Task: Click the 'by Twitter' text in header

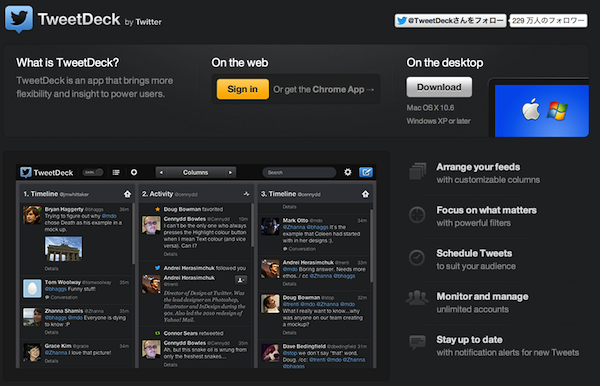Action: 143,22
